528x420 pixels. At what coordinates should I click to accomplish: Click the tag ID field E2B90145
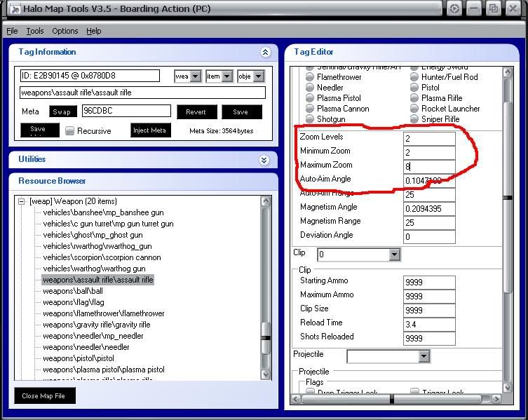(x=90, y=76)
